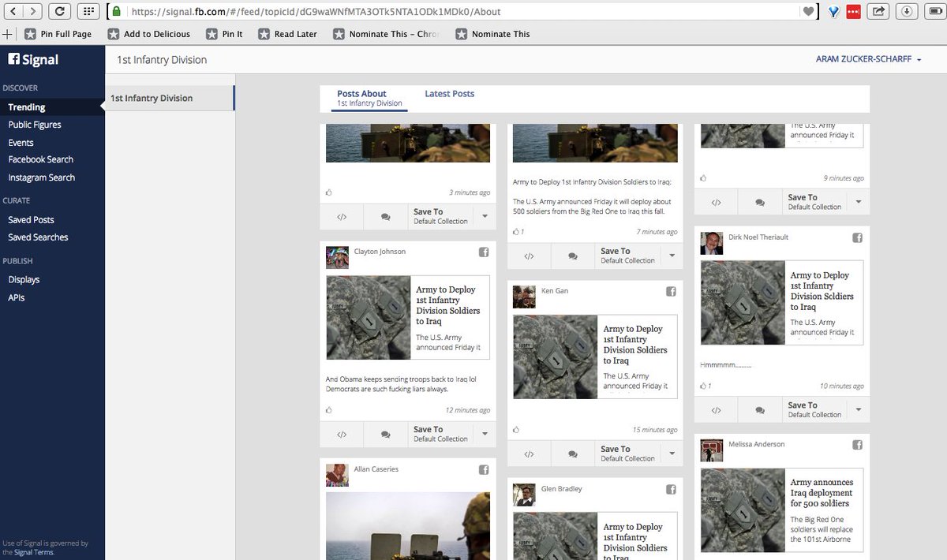Click embed code icon on Dirk Noel Theriault post
Image resolution: width=947 pixels, height=560 pixels.
pos(716,410)
